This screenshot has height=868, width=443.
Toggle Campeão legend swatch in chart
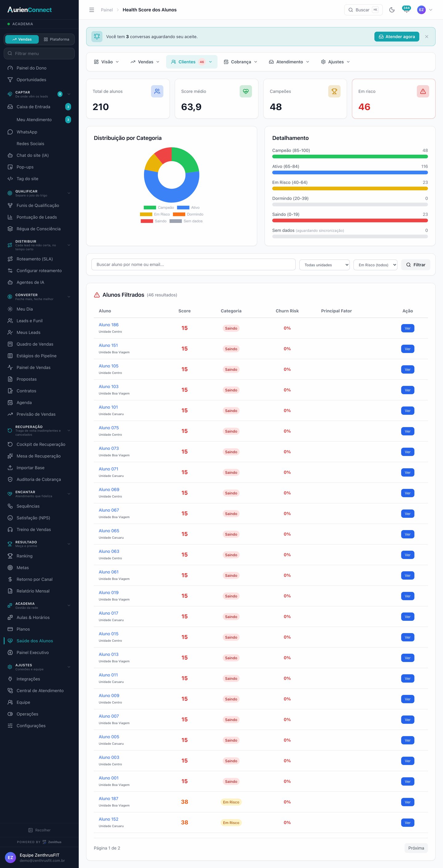pos(150,208)
